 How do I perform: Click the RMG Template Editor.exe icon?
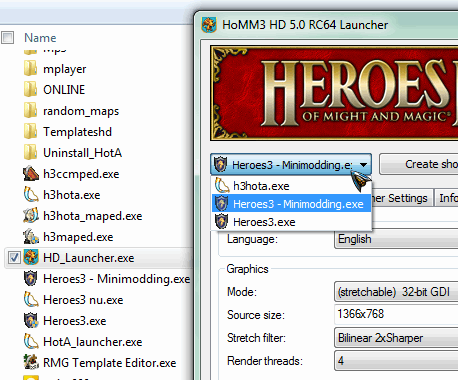[x=31, y=363]
